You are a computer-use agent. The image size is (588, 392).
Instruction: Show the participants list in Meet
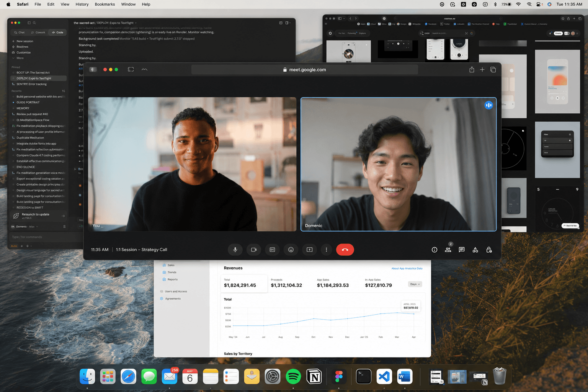448,250
